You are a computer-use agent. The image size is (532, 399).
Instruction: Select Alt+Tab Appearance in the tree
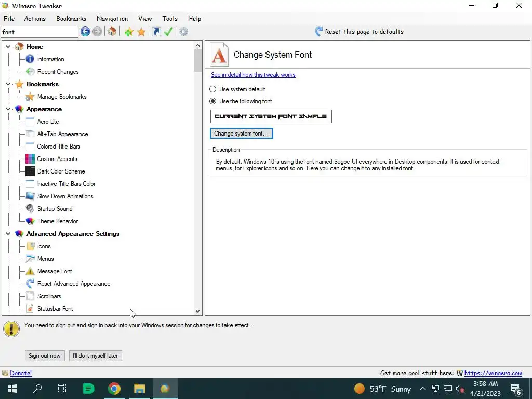[62, 134]
